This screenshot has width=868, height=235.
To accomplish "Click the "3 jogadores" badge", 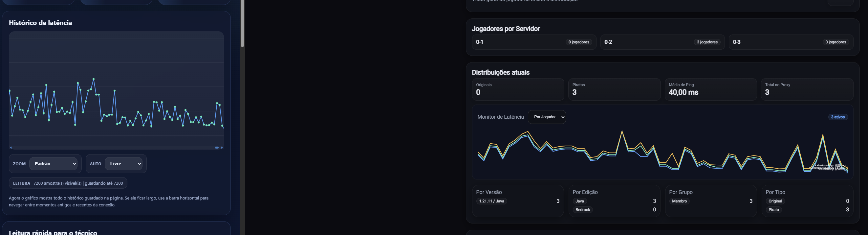I will coord(707,42).
